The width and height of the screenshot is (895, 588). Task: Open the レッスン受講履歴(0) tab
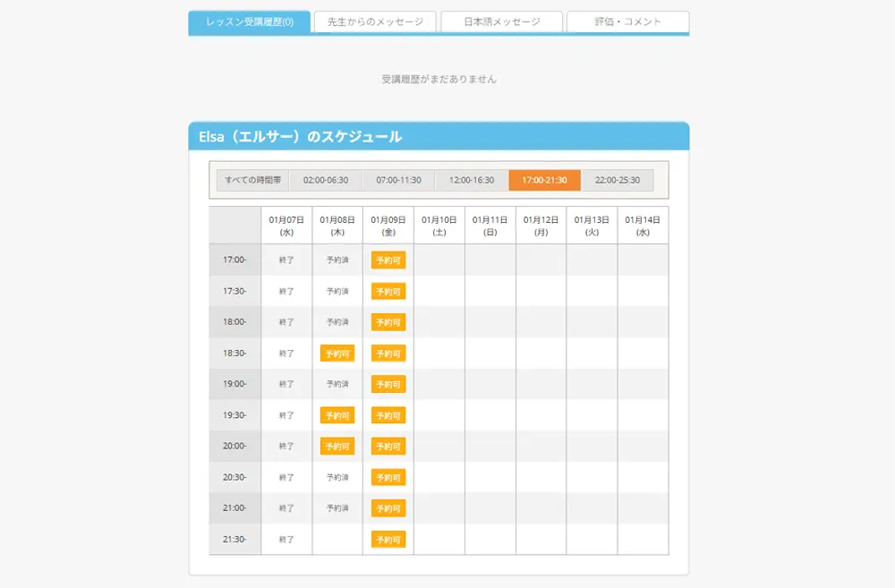(x=250, y=21)
